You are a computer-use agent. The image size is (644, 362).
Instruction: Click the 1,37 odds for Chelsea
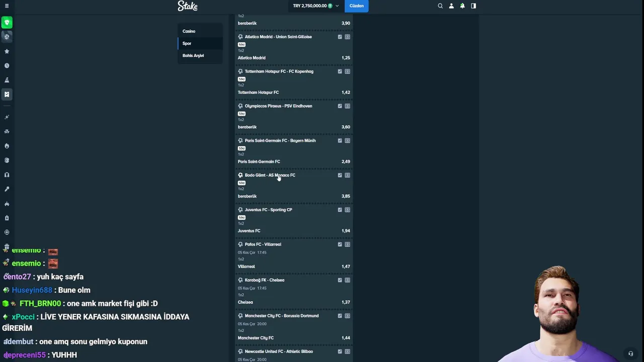click(346, 302)
